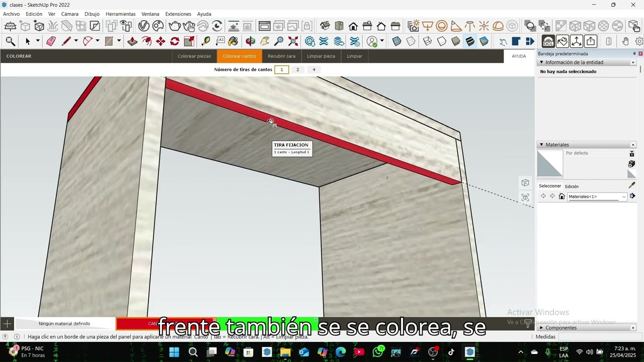Click the Por defecto material name field
Viewport: 644px width, 362px height.
click(x=595, y=153)
